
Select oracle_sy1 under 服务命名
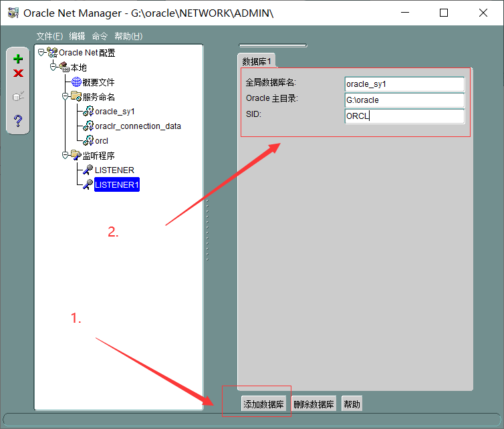click(115, 112)
